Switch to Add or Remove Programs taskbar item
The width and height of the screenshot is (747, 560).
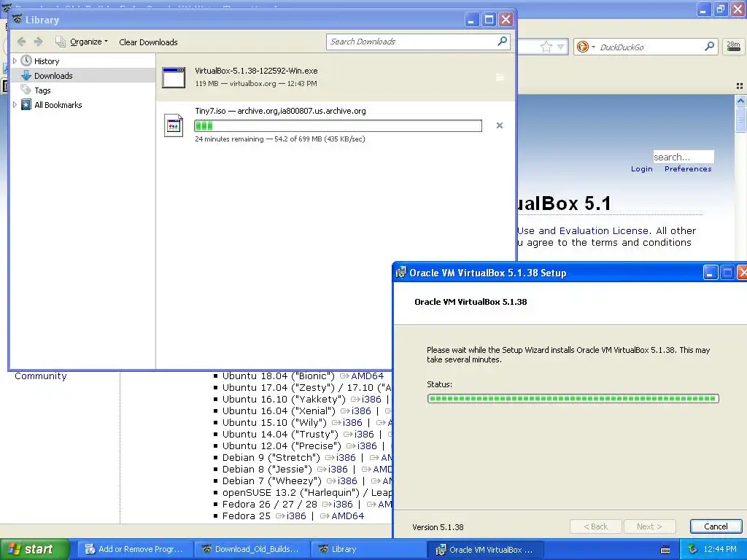click(x=135, y=549)
